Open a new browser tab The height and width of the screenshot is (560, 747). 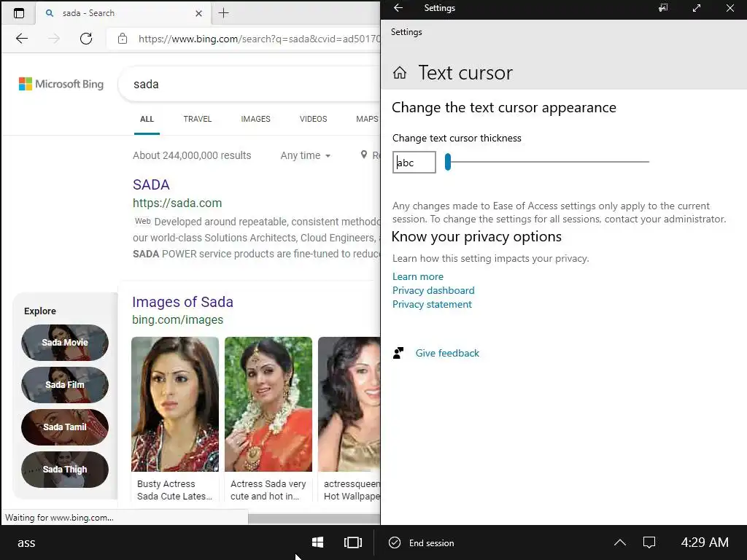pyautogui.click(x=223, y=13)
